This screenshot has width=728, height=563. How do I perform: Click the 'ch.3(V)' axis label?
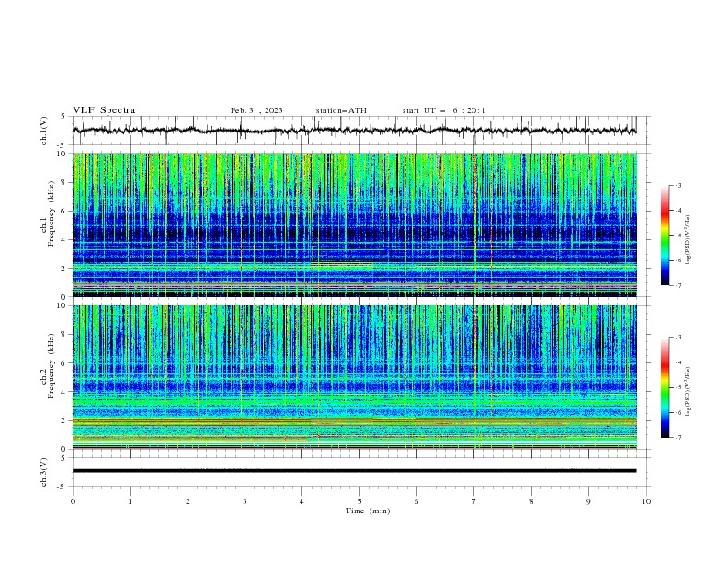(x=44, y=472)
